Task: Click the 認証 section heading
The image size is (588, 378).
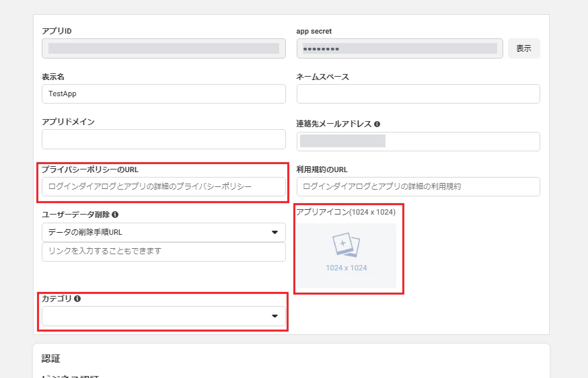Action: pos(51,358)
